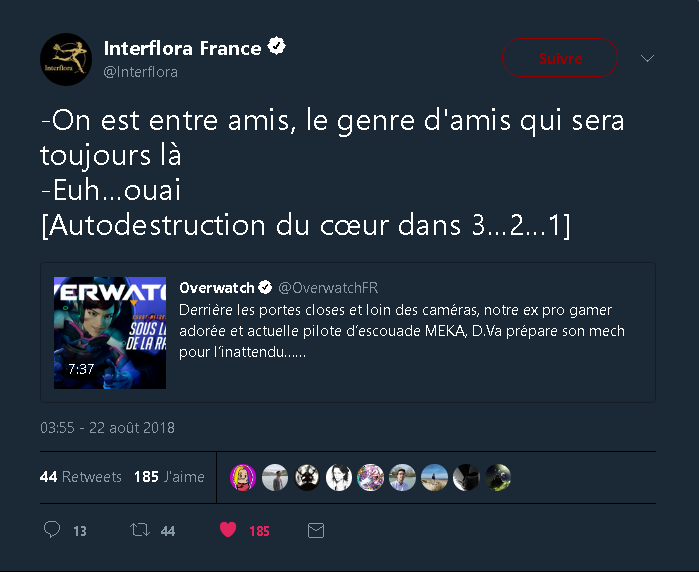Image resolution: width=699 pixels, height=572 pixels.
Task: Open the 185 J'aime list
Action: [169, 477]
